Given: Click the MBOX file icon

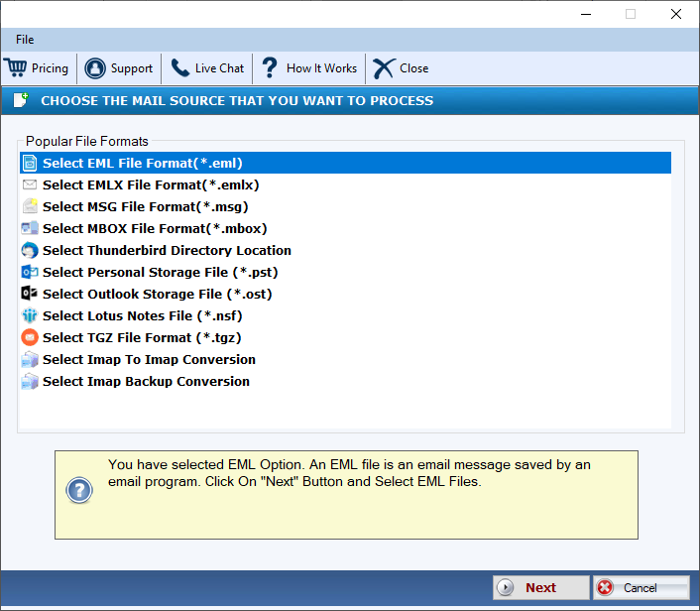Looking at the screenshot, I should (30, 228).
